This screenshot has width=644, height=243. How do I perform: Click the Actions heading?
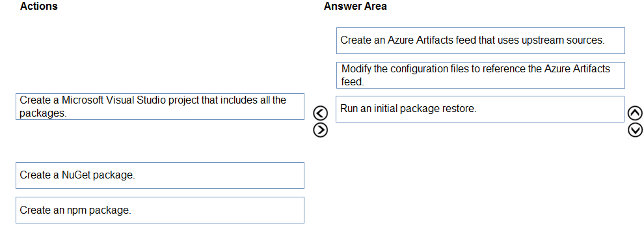(38, 6)
